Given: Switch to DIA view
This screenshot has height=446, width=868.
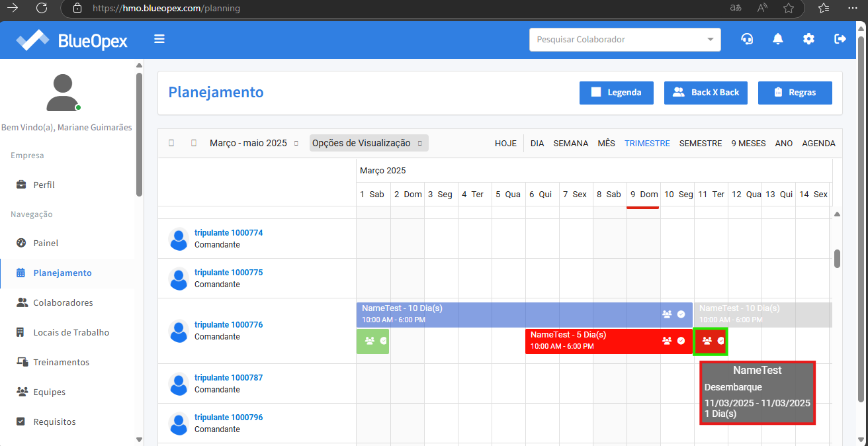Looking at the screenshot, I should (x=537, y=143).
